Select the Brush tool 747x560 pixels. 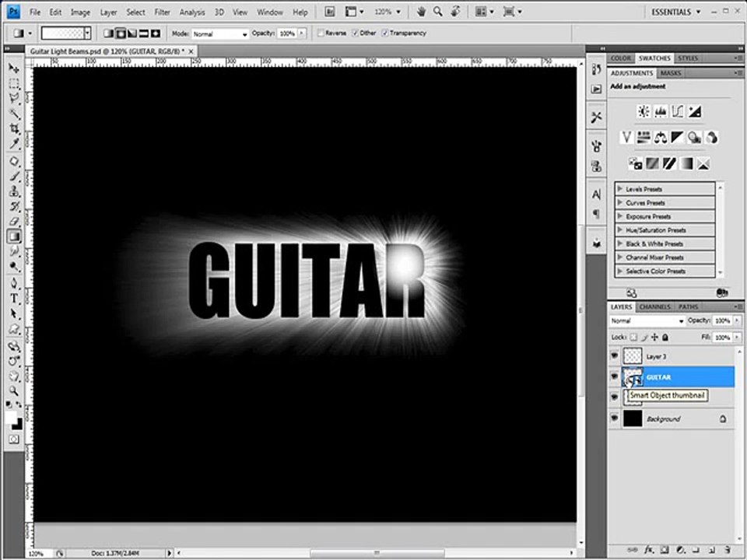tap(14, 177)
